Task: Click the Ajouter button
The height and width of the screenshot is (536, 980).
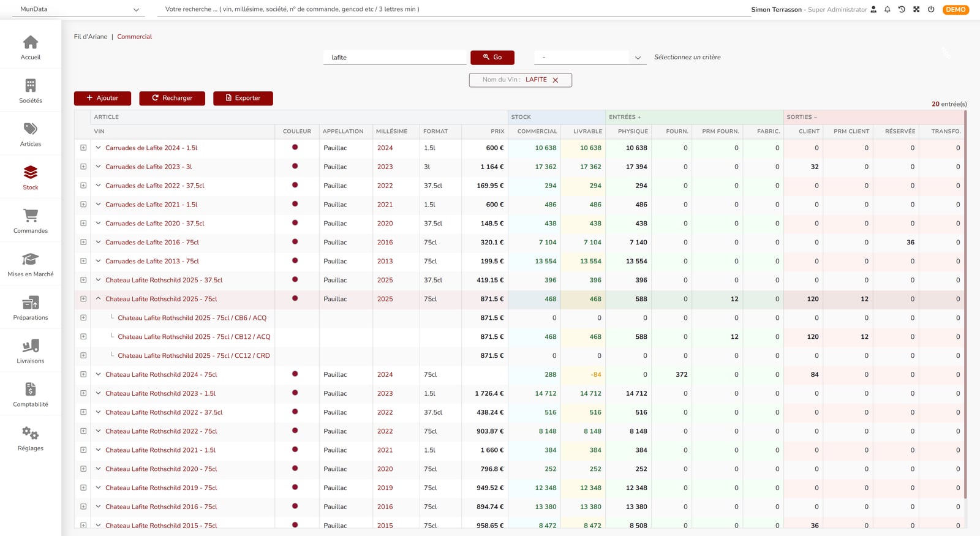Action: (x=103, y=98)
